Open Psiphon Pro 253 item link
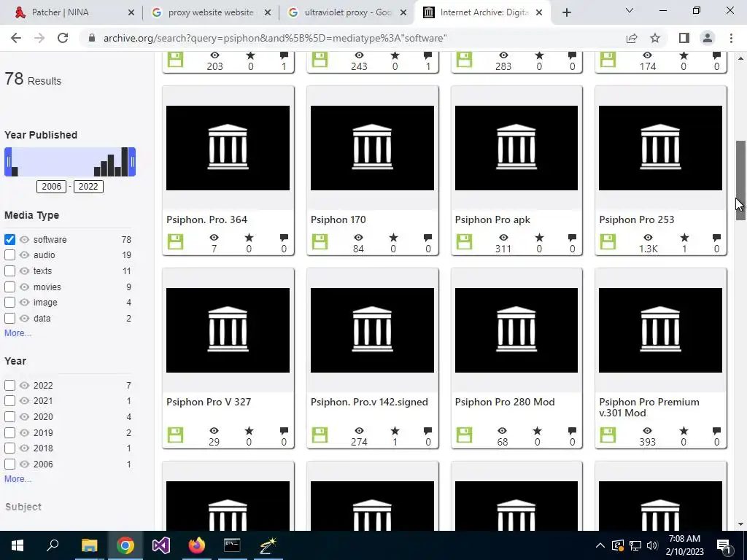 [x=636, y=219]
